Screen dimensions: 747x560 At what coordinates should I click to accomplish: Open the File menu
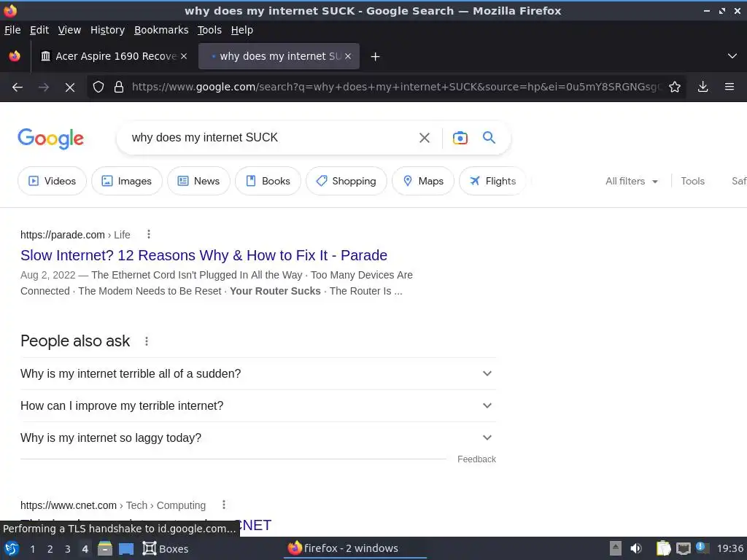coord(12,30)
